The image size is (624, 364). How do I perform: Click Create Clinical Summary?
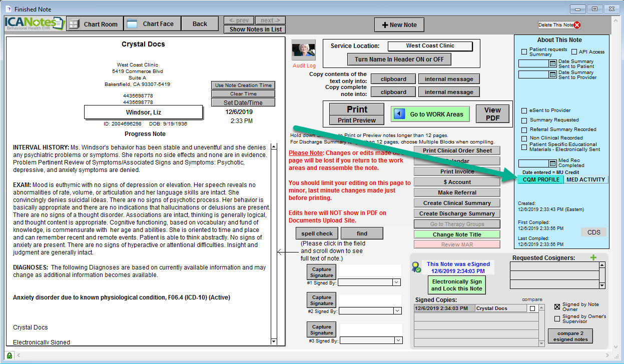pos(457,203)
